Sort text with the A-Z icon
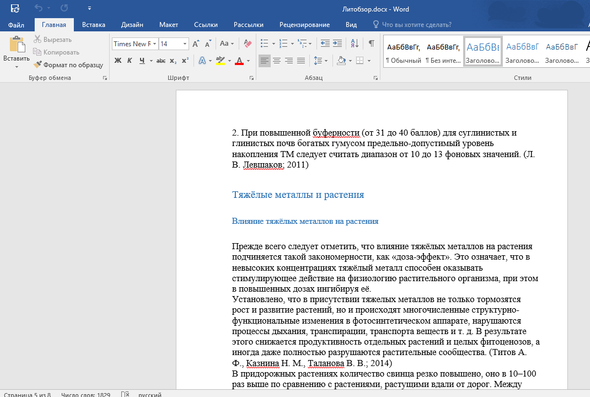 point(354,44)
